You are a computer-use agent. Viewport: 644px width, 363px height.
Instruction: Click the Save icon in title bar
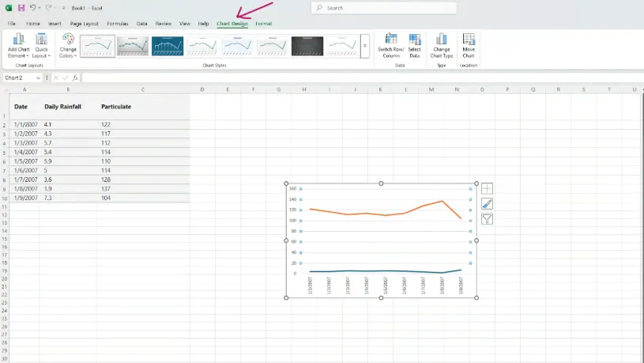click(21, 8)
